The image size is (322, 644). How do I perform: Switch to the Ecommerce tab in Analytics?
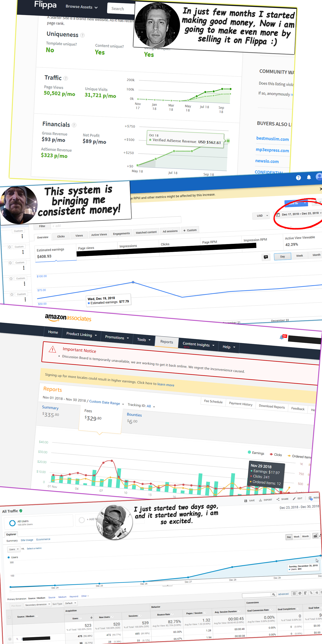coord(43,539)
